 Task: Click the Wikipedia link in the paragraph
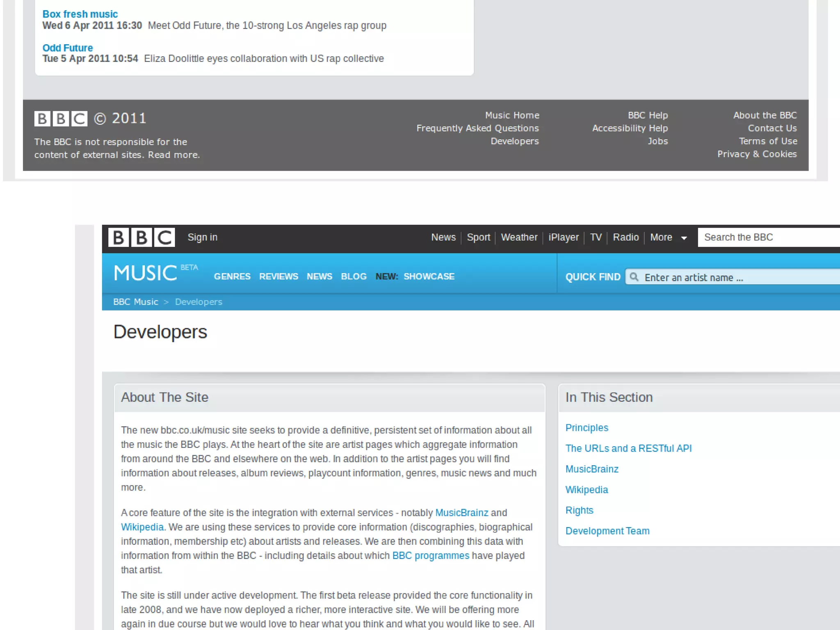(x=142, y=527)
